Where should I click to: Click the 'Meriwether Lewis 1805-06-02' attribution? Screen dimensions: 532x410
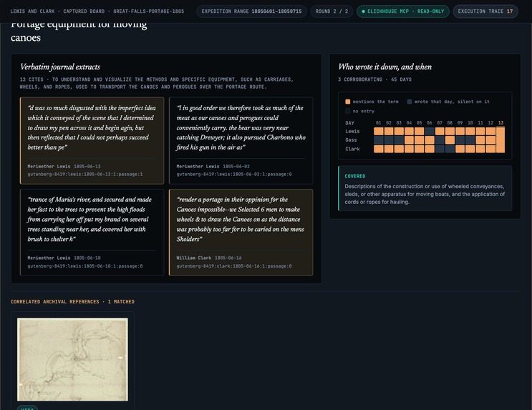tap(213, 167)
